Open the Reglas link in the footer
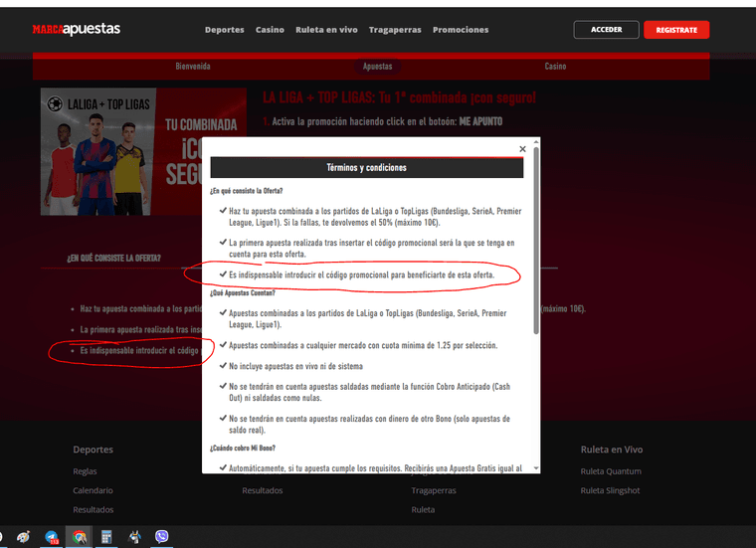 (85, 471)
